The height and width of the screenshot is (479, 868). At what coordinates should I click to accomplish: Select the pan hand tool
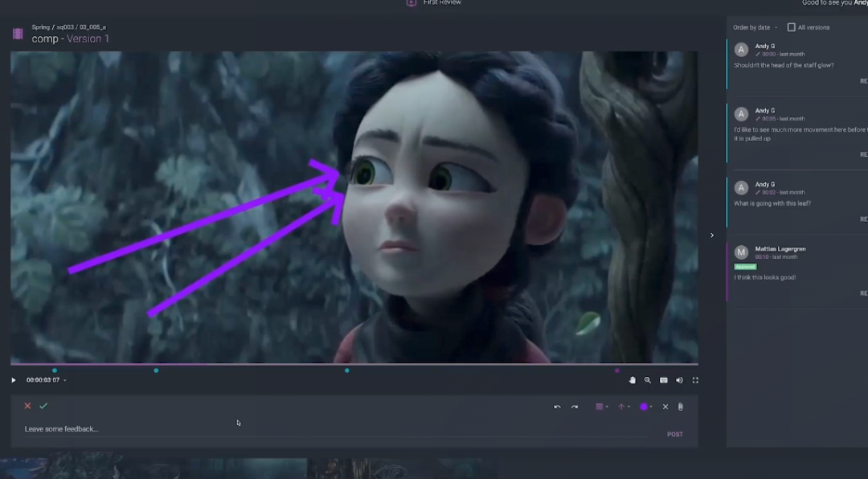click(633, 380)
